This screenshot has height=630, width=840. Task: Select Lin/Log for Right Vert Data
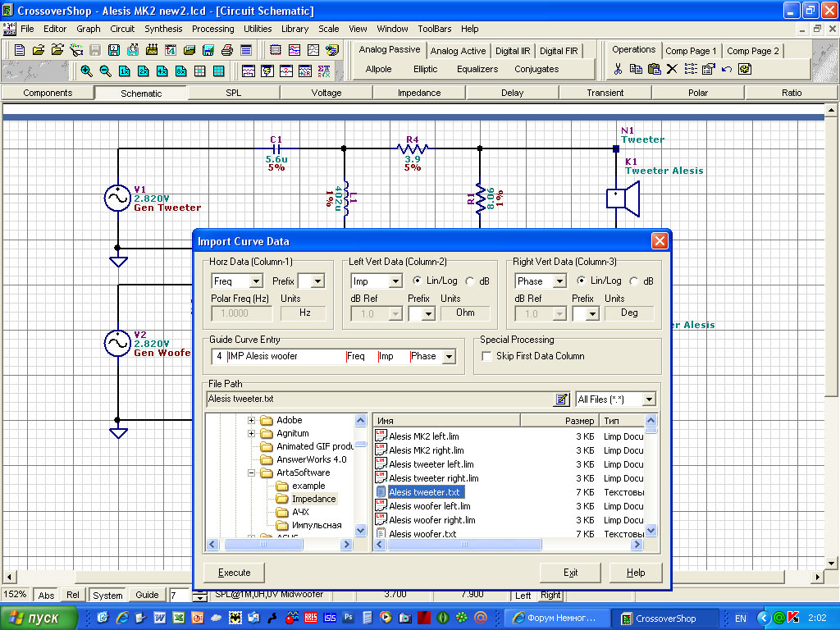coord(581,281)
